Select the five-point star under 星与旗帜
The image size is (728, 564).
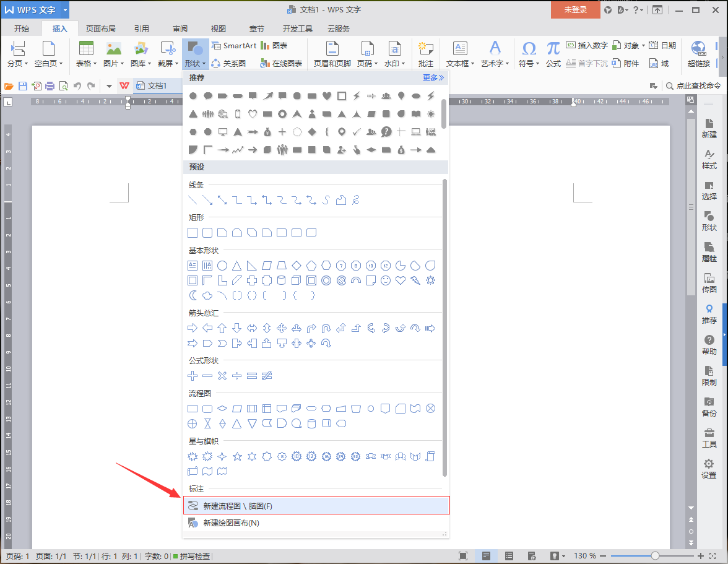(237, 456)
